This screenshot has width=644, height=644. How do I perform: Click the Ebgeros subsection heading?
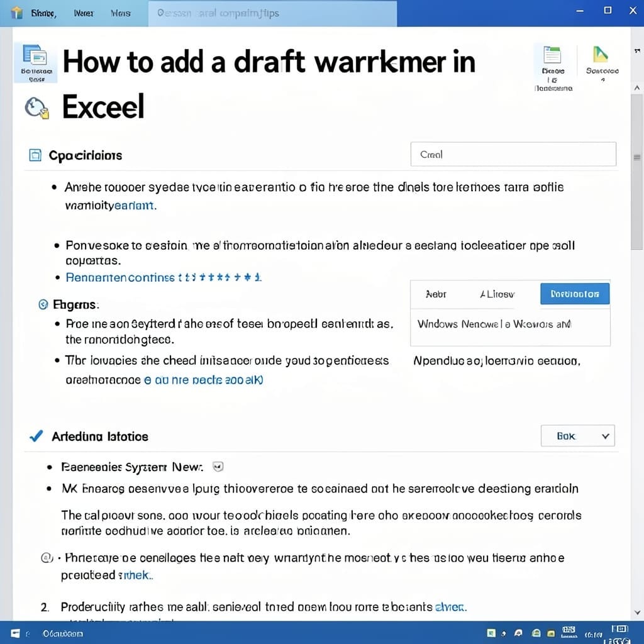tap(75, 304)
